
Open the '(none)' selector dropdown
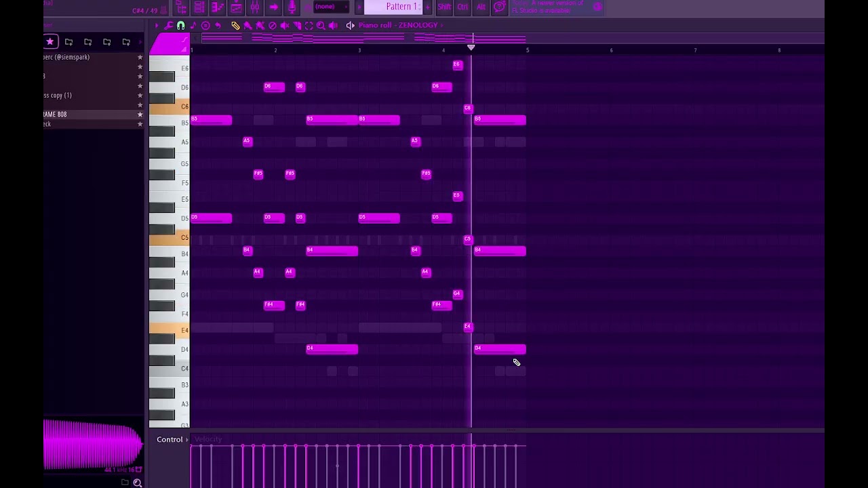tap(331, 7)
